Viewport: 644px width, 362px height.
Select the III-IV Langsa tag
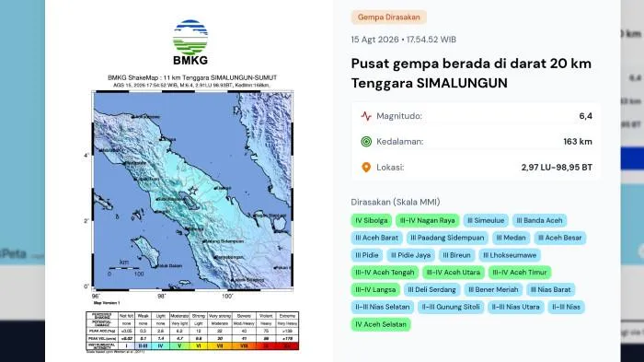click(375, 289)
